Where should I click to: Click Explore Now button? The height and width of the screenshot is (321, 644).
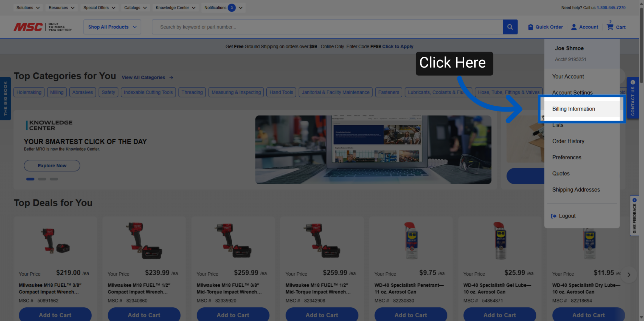pyautogui.click(x=52, y=166)
